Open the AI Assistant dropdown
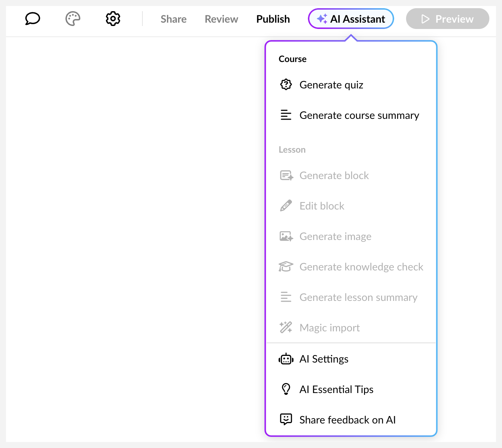The width and height of the screenshot is (502, 448). (351, 19)
